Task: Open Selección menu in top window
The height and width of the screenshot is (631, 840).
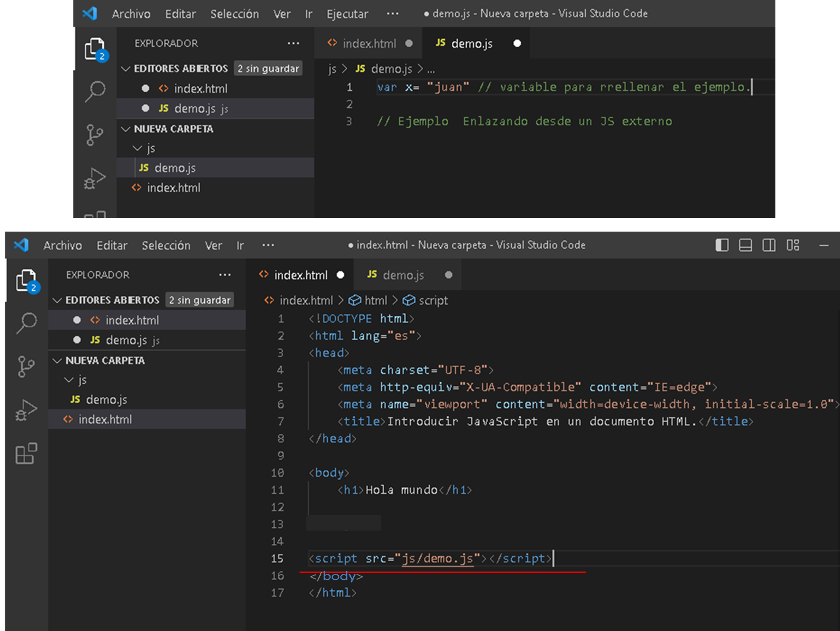Action: point(234,14)
